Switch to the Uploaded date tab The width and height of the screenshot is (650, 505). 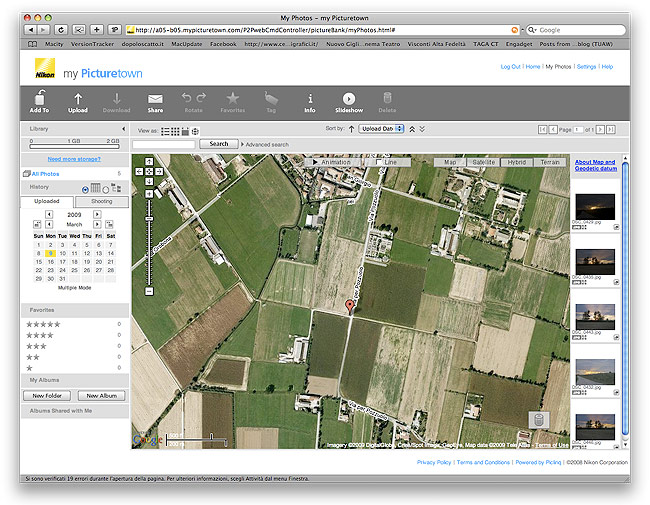(47, 202)
